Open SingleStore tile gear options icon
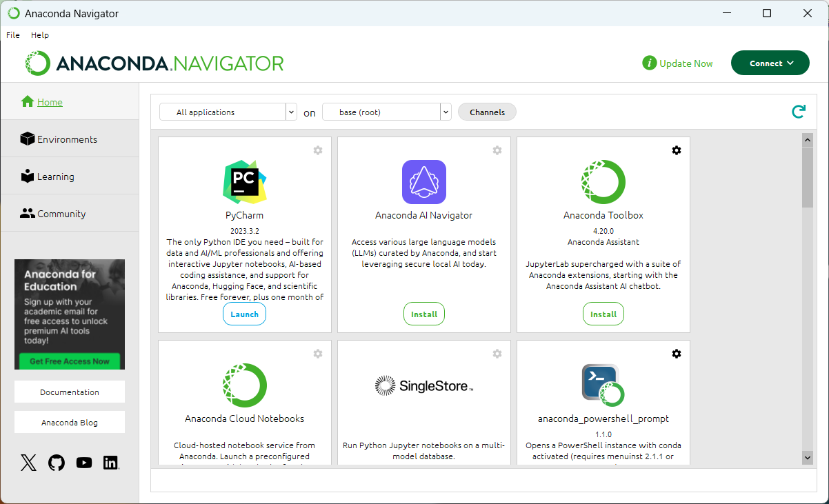Image resolution: width=829 pixels, height=504 pixels. (497, 354)
